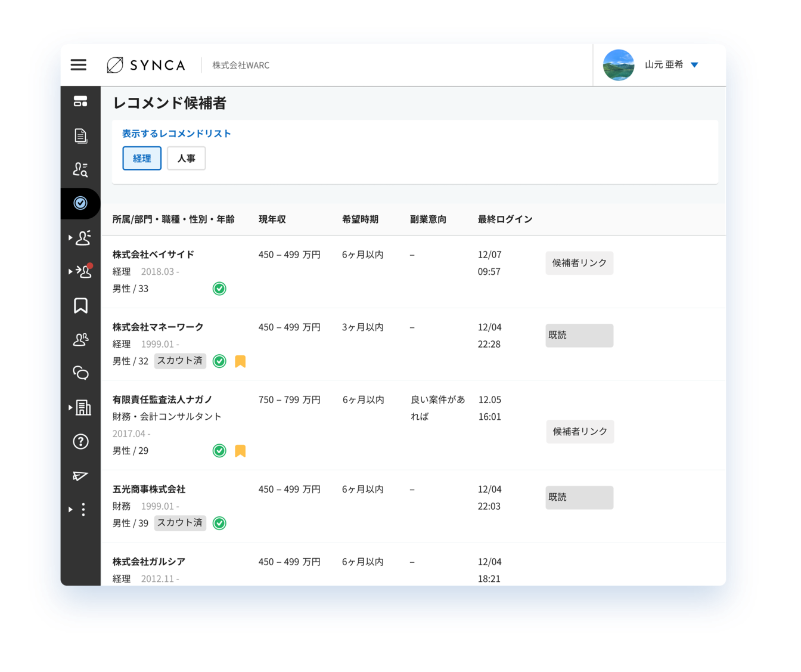This screenshot has height=672, width=801.
Task: Open the dashboard icon in sidebar
Action: tap(80, 101)
